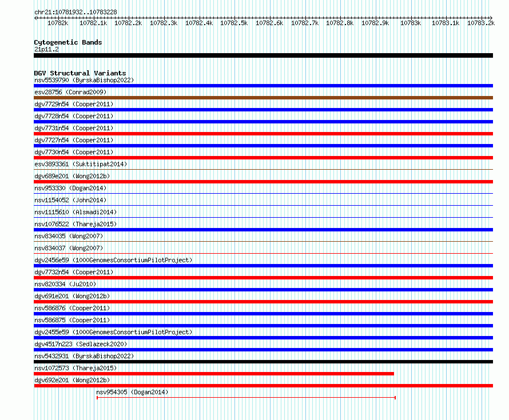Click dgv692e201 (Wong2012b) label
Image resolution: width=509 pixels, height=420 pixels.
point(72,380)
